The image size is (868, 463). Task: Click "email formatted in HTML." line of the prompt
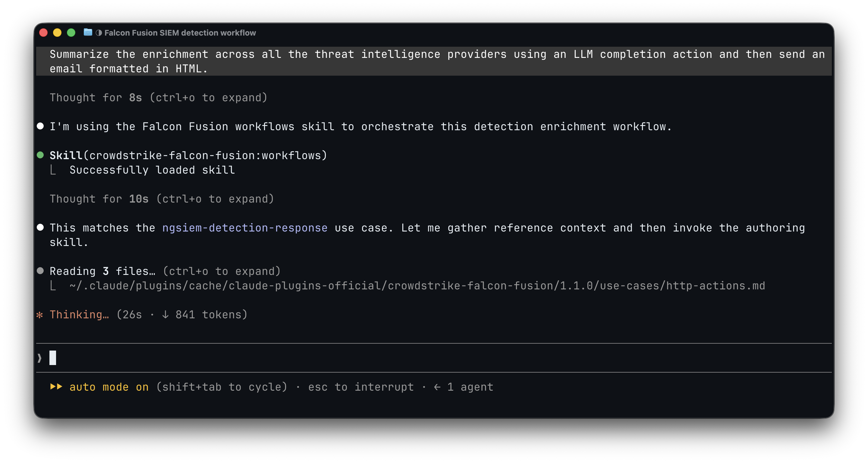click(129, 69)
